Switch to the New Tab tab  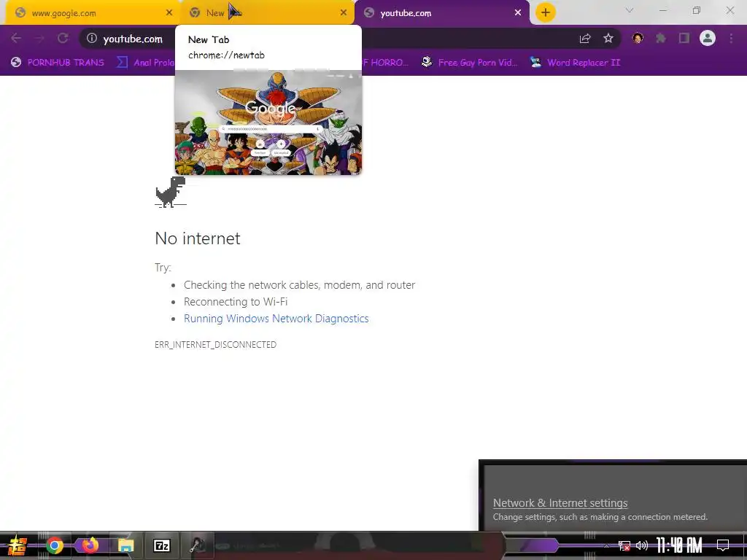click(267, 13)
